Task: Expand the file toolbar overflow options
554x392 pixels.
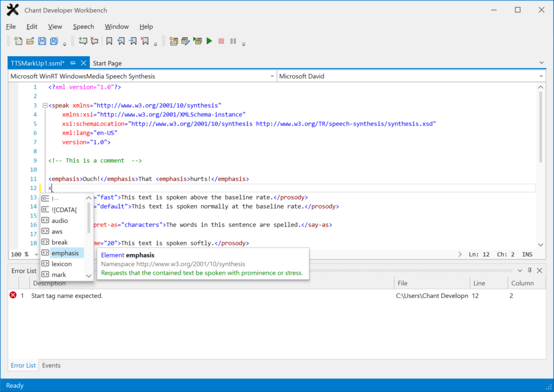Action: point(65,44)
